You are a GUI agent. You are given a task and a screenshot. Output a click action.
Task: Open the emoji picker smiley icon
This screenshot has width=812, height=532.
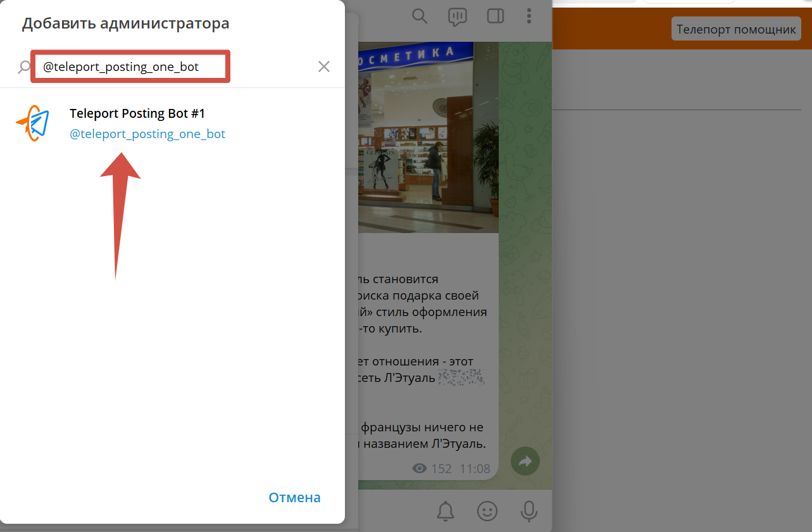487,511
